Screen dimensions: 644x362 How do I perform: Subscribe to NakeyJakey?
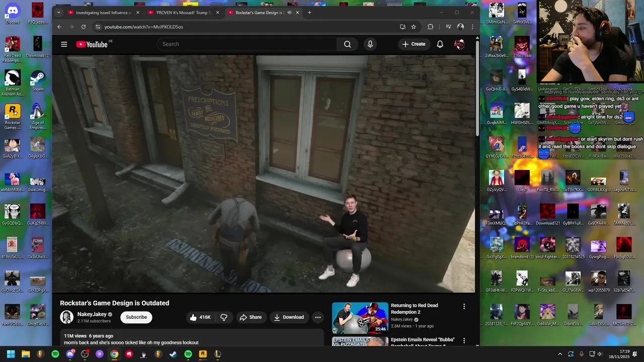pyautogui.click(x=136, y=317)
